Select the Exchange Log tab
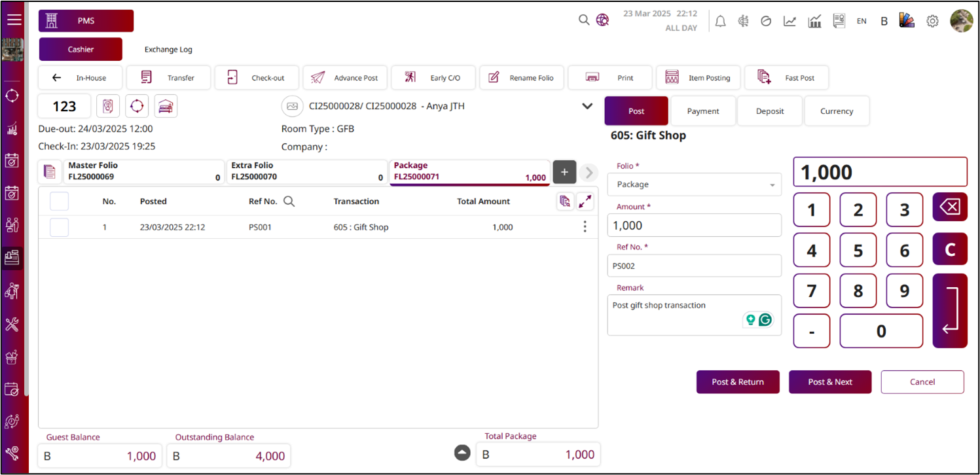Image resolution: width=980 pixels, height=475 pixels. pos(168,50)
